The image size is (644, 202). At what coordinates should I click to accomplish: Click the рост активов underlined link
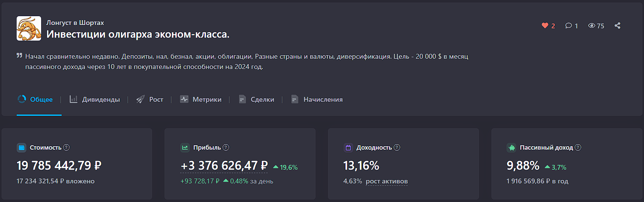click(x=387, y=181)
